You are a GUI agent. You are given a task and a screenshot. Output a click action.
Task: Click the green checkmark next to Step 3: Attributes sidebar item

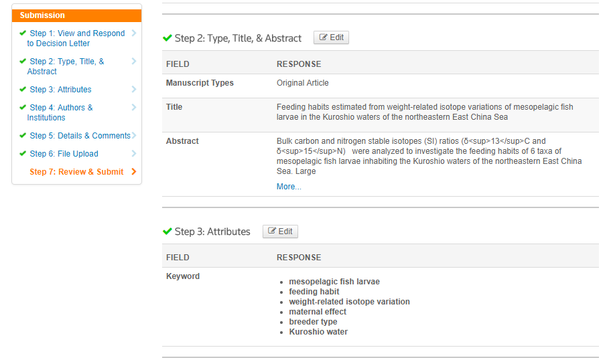coord(23,89)
